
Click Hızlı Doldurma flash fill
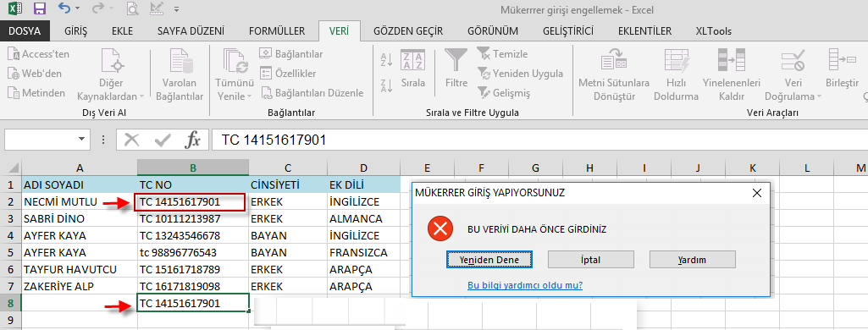676,74
